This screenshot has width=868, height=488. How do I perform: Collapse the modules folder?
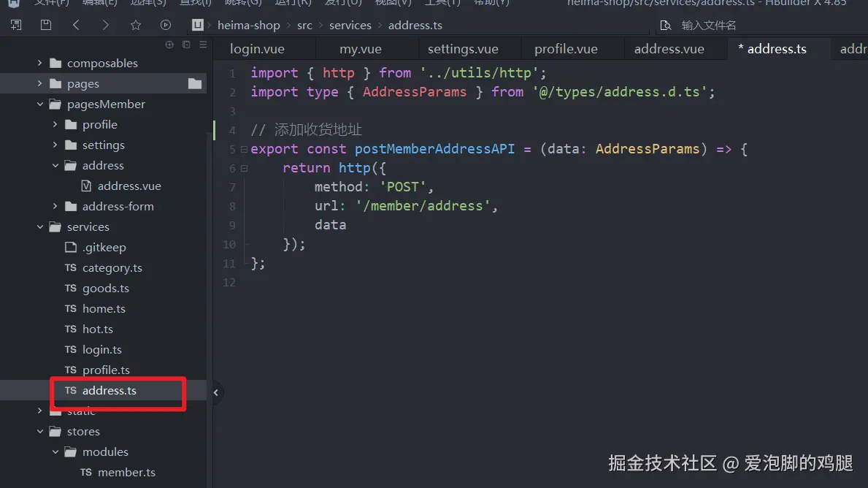click(x=55, y=451)
